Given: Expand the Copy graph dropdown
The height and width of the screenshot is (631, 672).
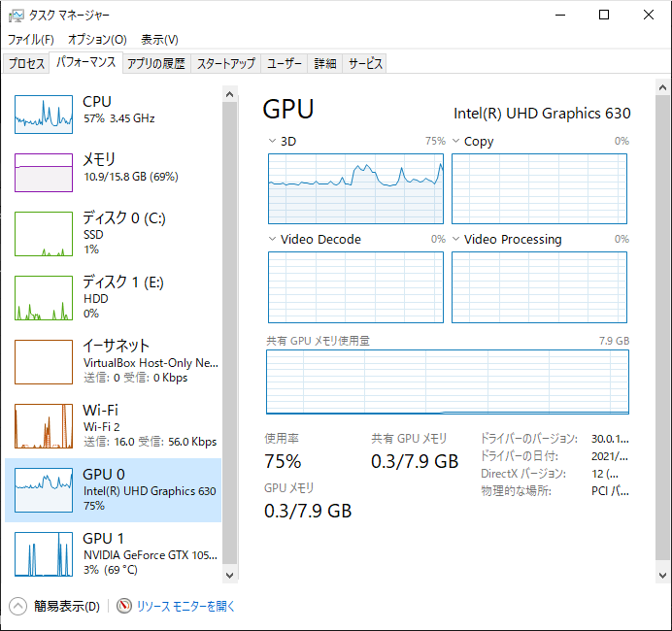Looking at the screenshot, I should pos(455,142).
